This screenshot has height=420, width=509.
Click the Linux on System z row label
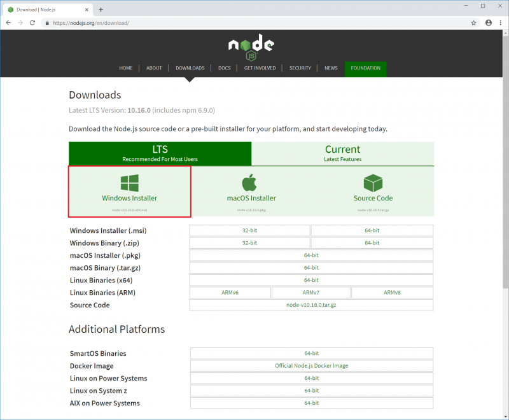[x=99, y=391]
